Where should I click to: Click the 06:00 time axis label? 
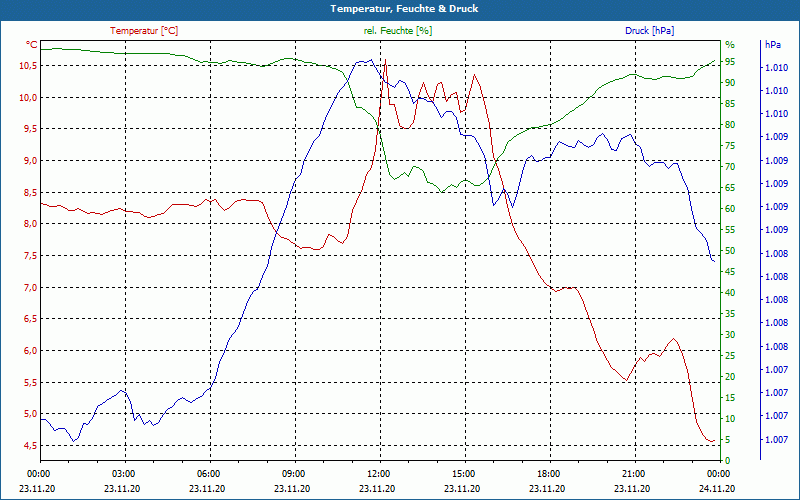point(208,474)
